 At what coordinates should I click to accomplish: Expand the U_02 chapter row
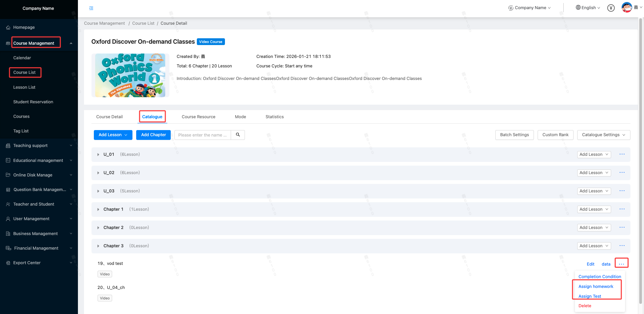coord(98,173)
